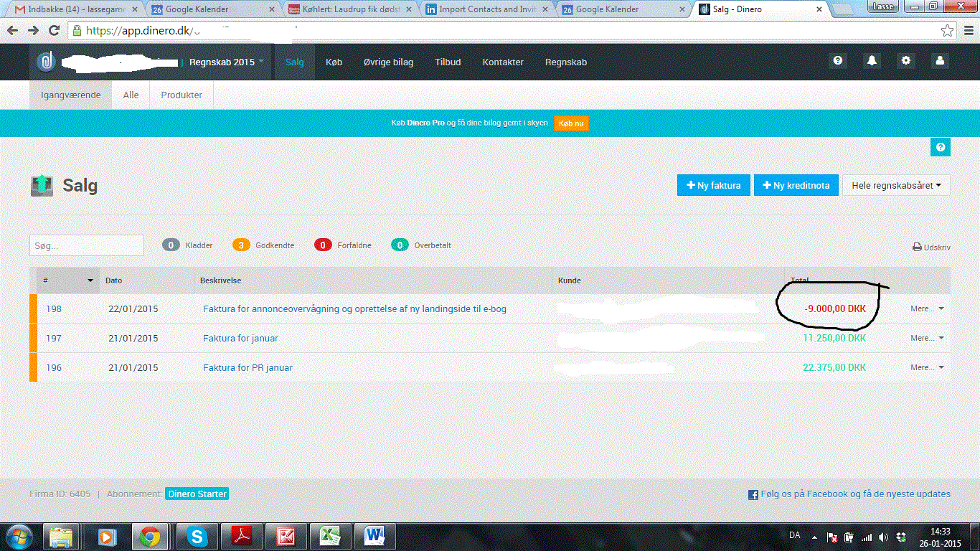Screen dimensions: 980x551
Task: Click the user profile icon
Action: coord(940,62)
